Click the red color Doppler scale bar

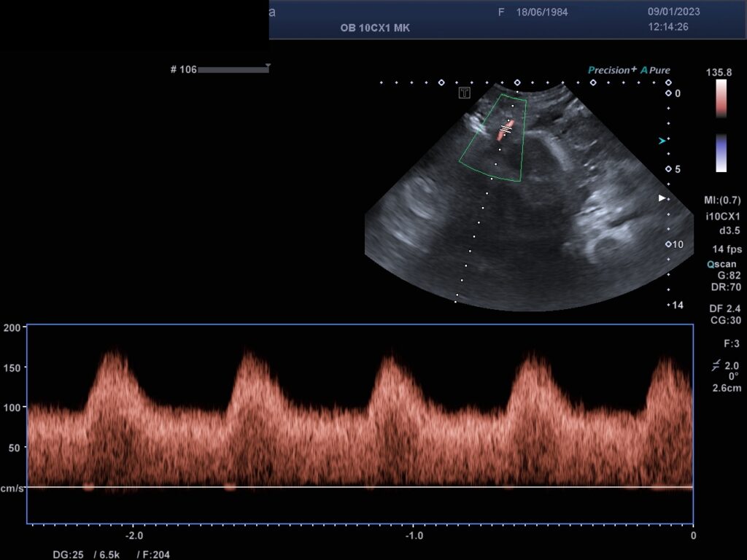click(721, 98)
